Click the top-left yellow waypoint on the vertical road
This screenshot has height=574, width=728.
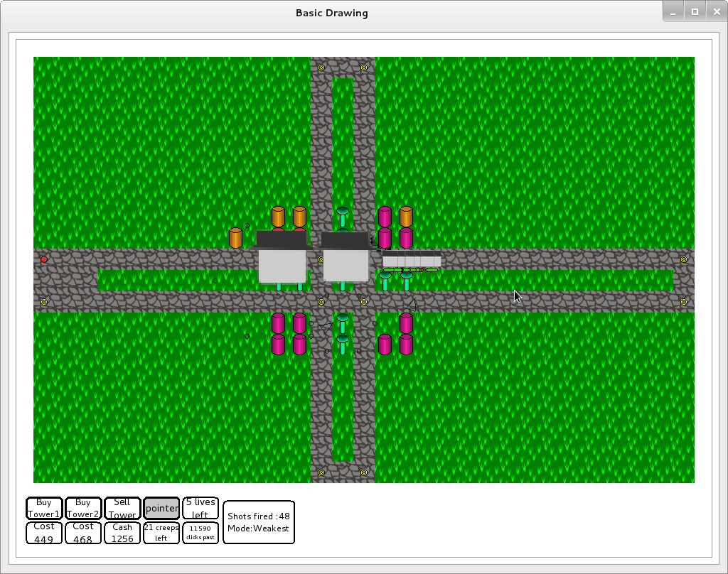[x=321, y=67]
